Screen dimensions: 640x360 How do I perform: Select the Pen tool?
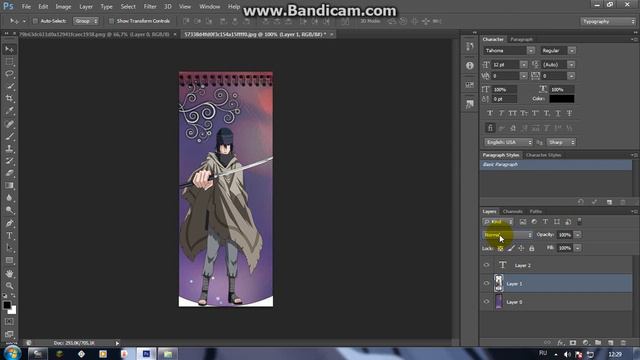pyautogui.click(x=9, y=223)
